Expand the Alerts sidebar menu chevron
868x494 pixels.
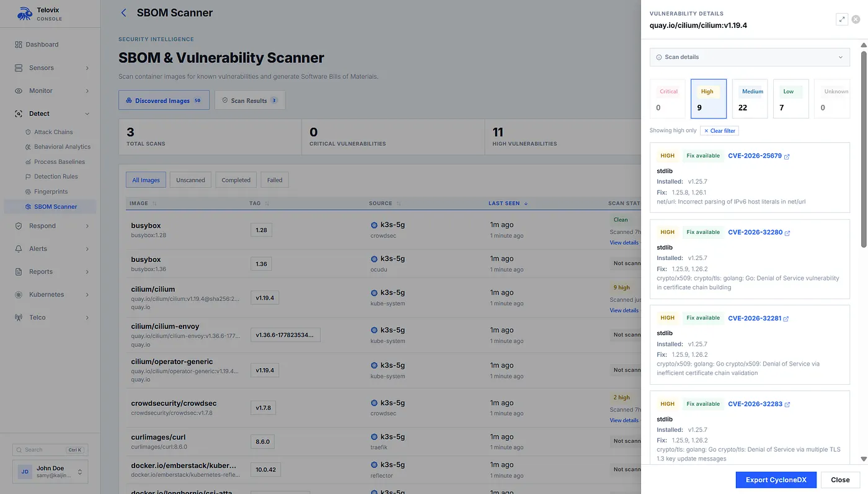coord(87,249)
